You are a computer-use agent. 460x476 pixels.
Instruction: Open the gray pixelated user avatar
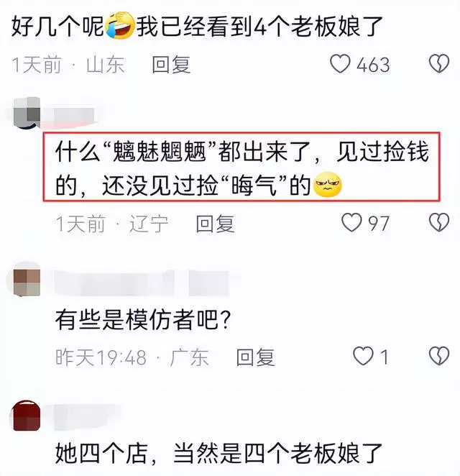[27, 113]
